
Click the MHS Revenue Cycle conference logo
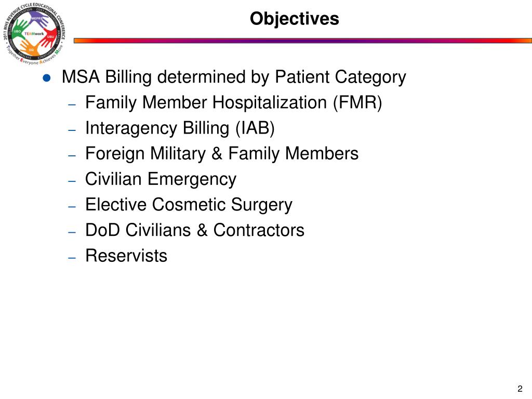(34, 34)
